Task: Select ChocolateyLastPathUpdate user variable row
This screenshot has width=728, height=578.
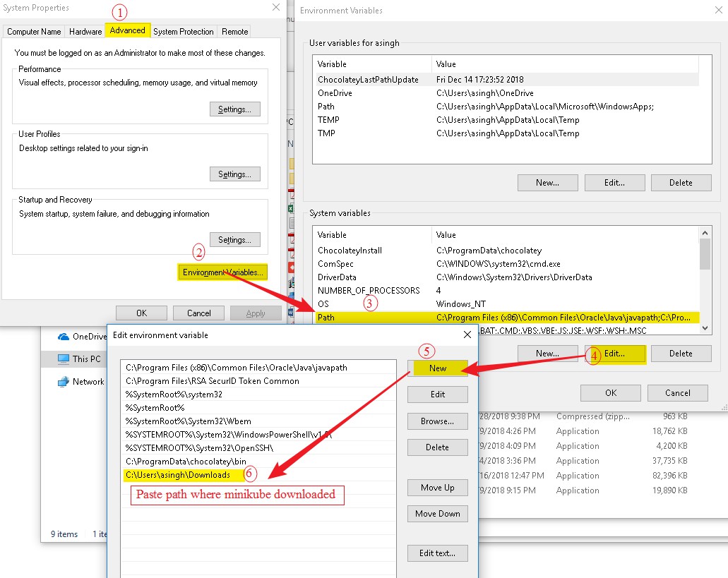Action: click(508, 79)
